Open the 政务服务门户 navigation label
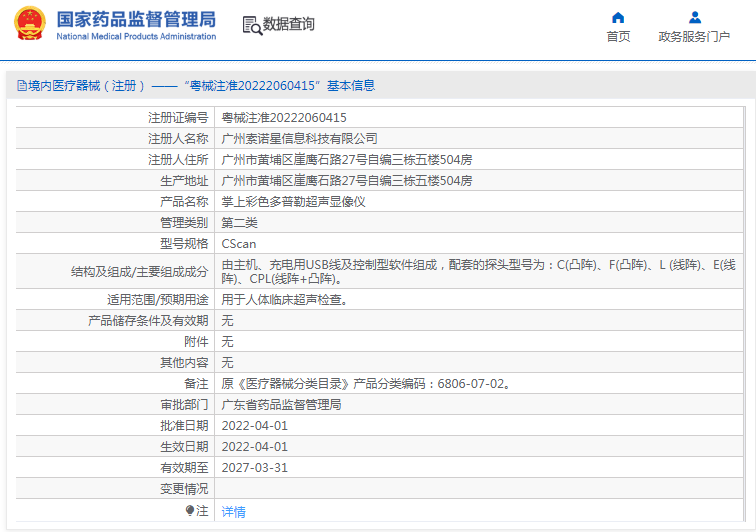This screenshot has width=756, height=532. click(694, 37)
